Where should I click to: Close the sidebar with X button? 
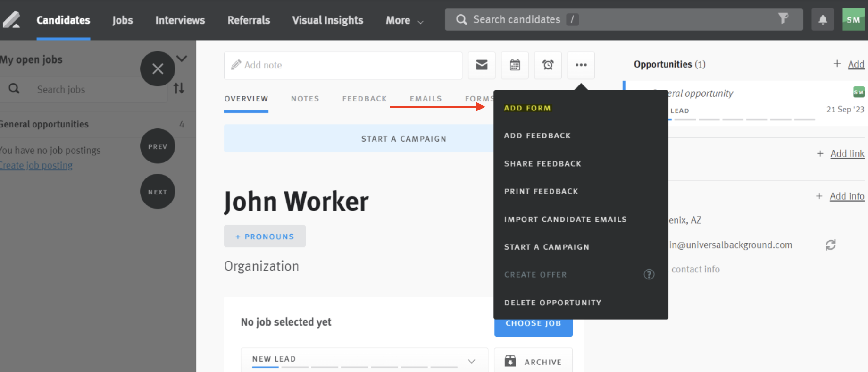tap(158, 69)
